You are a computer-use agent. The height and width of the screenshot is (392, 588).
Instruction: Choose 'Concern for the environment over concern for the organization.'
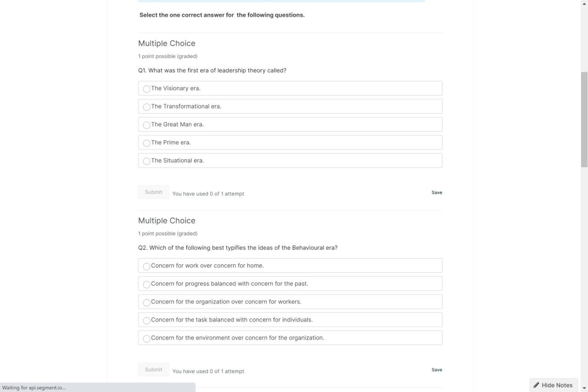pyautogui.click(x=147, y=338)
